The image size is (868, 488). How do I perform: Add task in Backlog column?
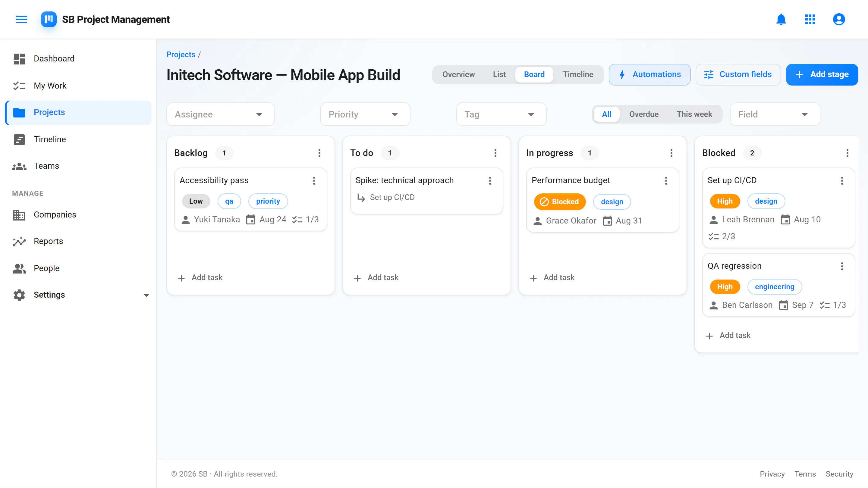(x=200, y=277)
